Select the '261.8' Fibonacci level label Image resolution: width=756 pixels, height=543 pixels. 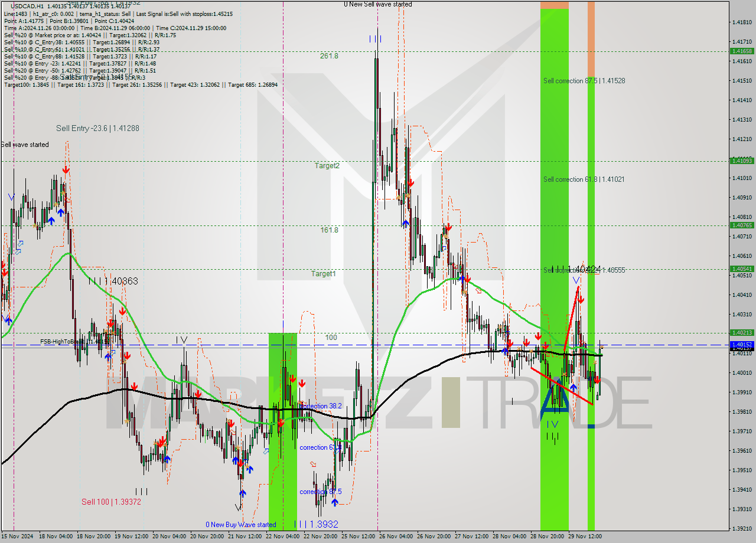coord(329,56)
